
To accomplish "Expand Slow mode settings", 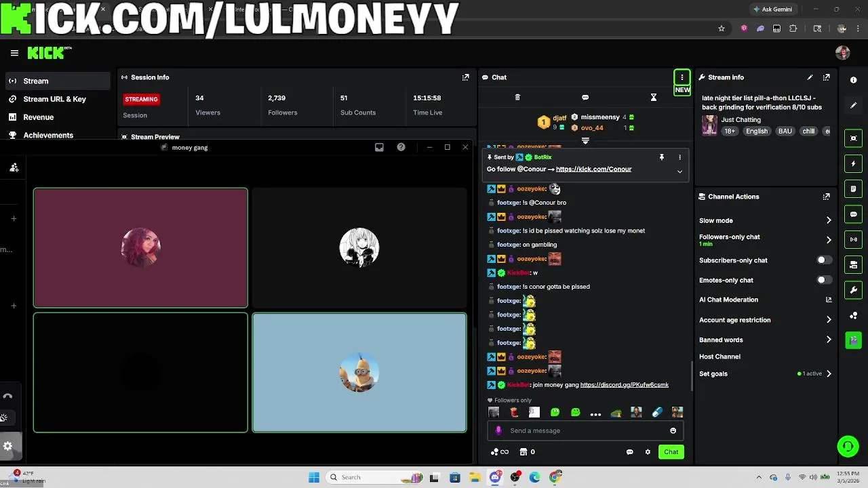I will tap(829, 220).
